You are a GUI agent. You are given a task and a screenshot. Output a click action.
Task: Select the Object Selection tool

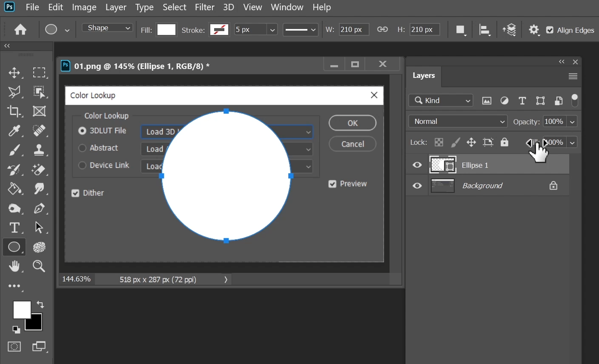click(x=39, y=92)
